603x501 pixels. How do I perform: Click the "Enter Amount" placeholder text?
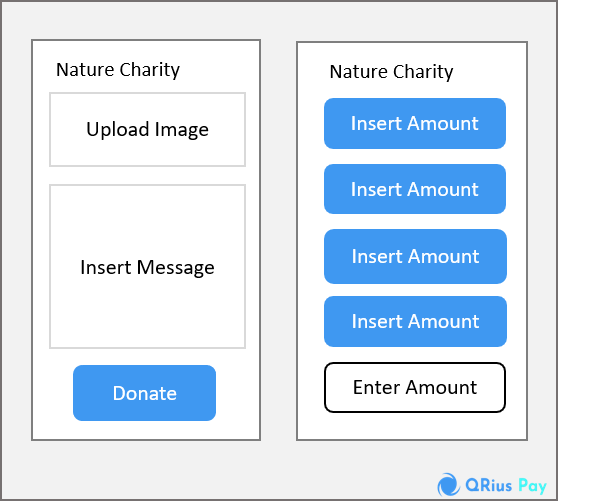tap(415, 387)
